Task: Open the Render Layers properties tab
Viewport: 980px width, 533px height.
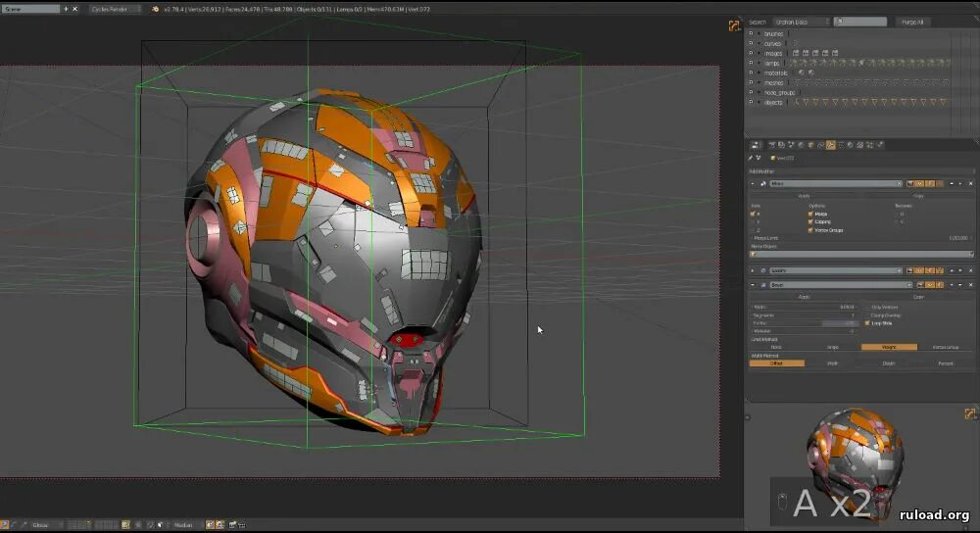Action: pos(781,145)
